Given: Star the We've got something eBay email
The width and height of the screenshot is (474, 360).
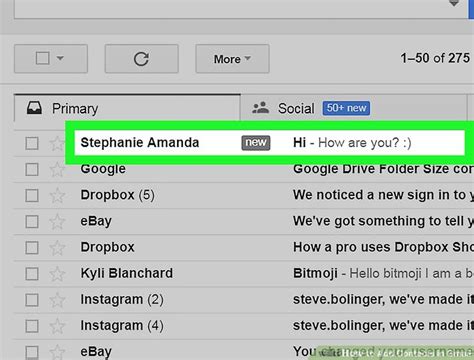Looking at the screenshot, I should tap(57, 221).
